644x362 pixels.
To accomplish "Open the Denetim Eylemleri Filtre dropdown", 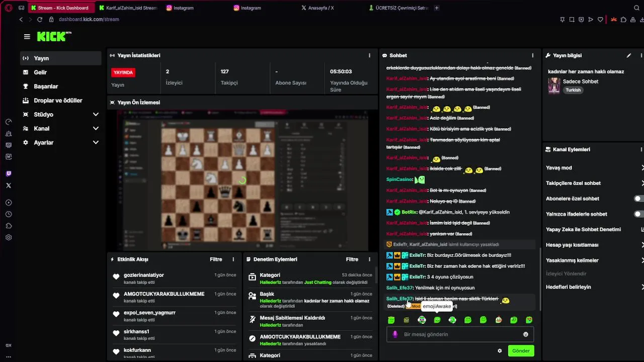I will tap(352, 259).
